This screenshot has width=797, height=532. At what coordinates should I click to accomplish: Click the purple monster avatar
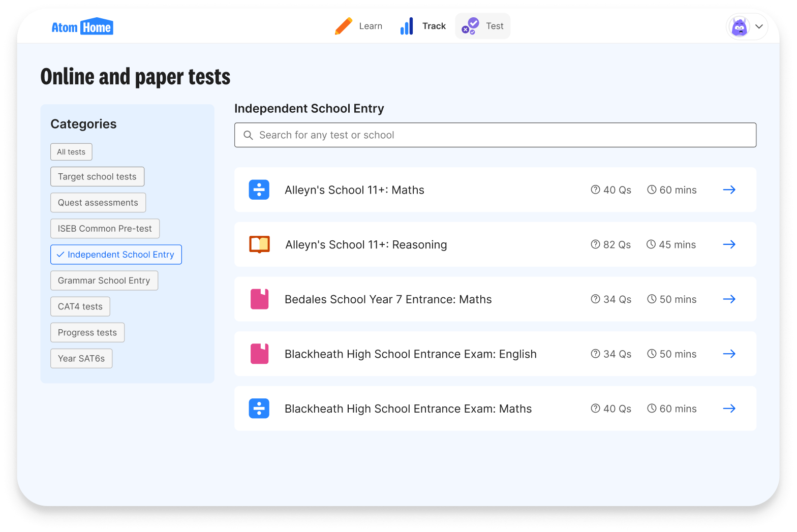click(739, 26)
